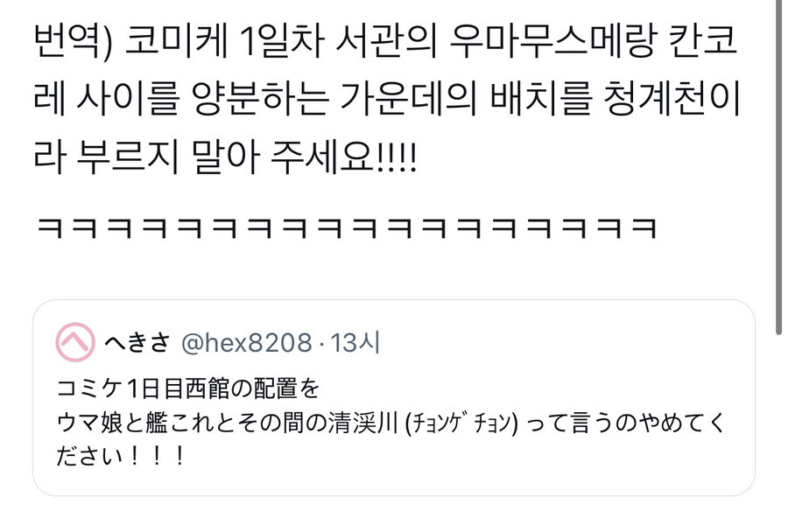Click the word 번역) at the start of the tweet

(x=74, y=41)
